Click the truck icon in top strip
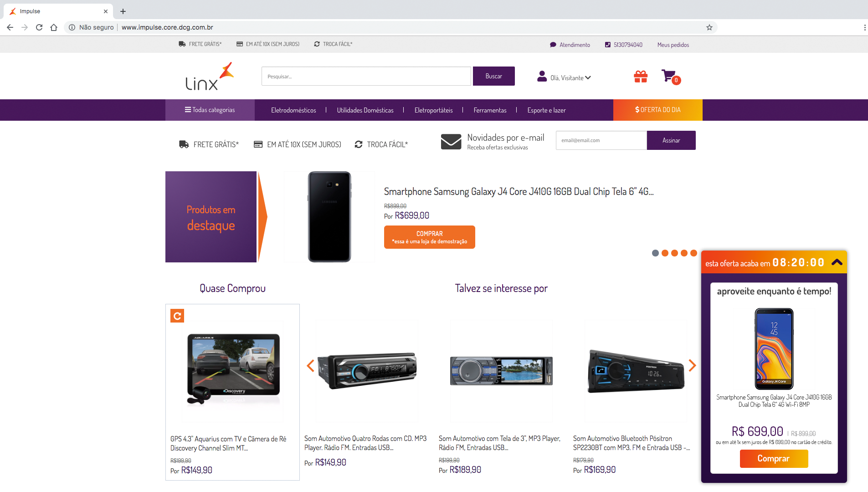The image size is (868, 492). coord(182,44)
